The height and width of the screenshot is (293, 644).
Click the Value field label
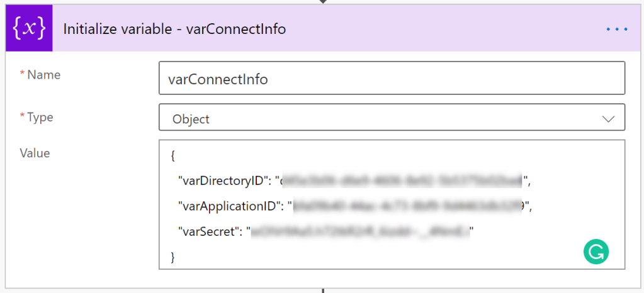[35, 153]
